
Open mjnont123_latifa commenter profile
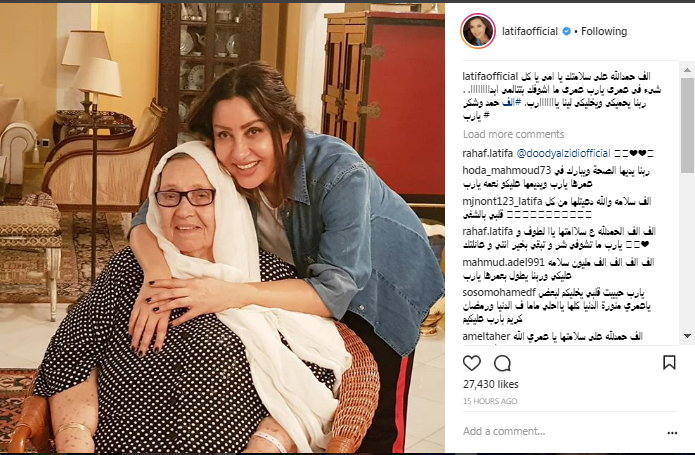tap(502, 202)
